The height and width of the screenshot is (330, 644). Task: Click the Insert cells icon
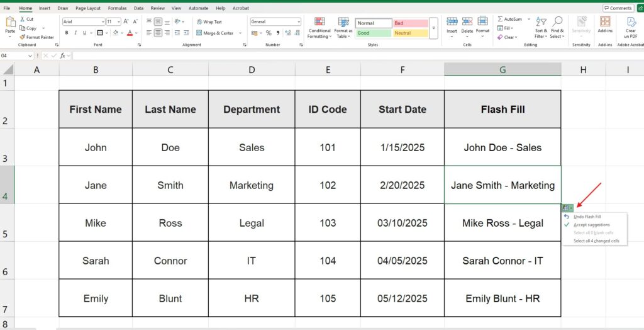point(452,22)
